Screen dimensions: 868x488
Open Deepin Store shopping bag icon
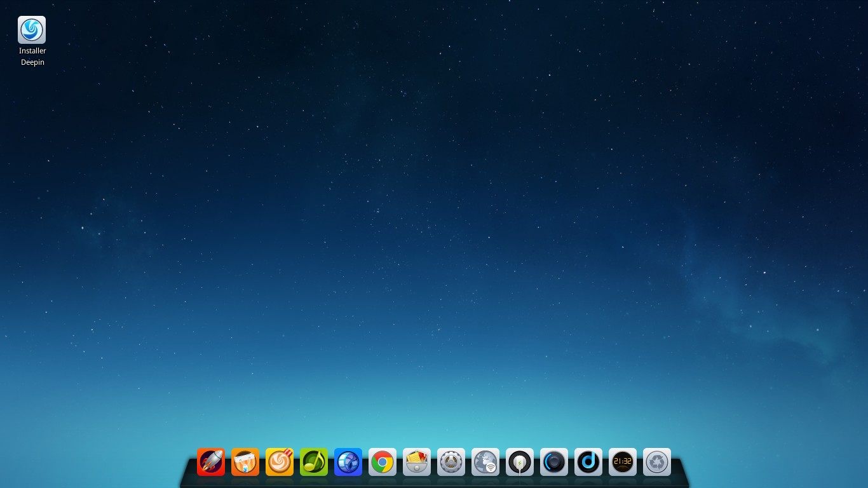(x=245, y=462)
